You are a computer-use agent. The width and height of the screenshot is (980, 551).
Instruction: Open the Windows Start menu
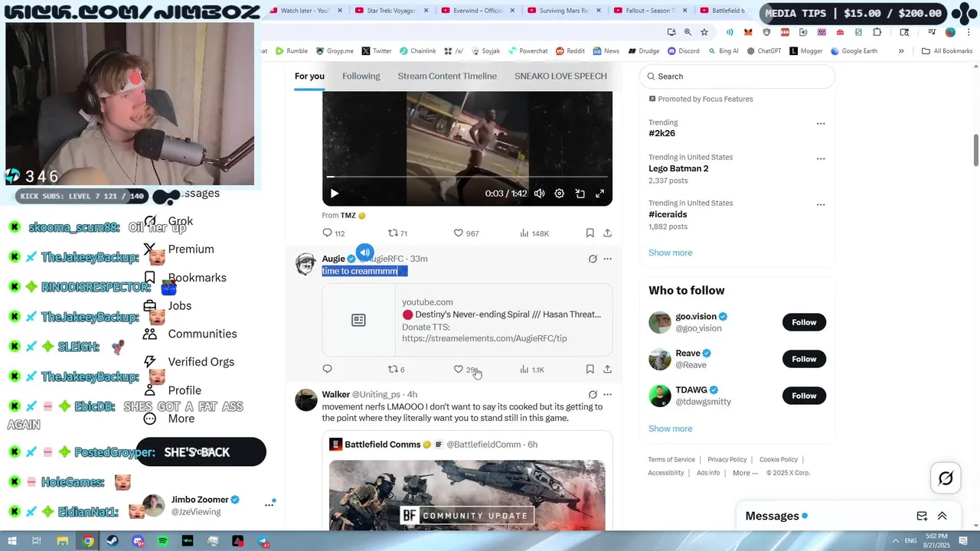12,541
